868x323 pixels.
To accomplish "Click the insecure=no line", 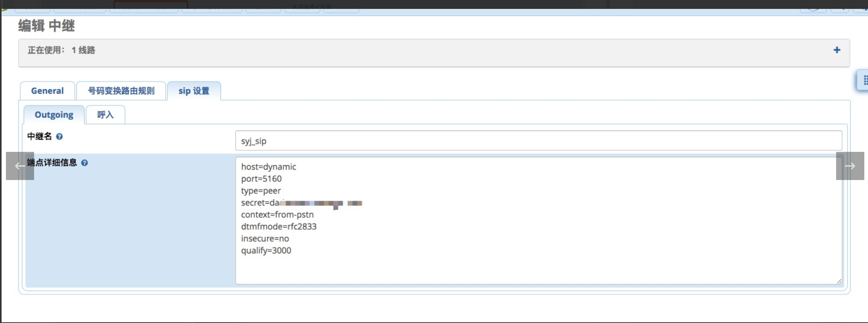I will 265,239.
